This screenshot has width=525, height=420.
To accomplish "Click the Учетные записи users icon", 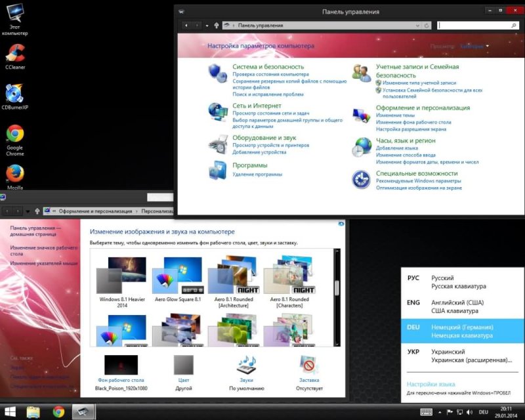I will pos(362,73).
